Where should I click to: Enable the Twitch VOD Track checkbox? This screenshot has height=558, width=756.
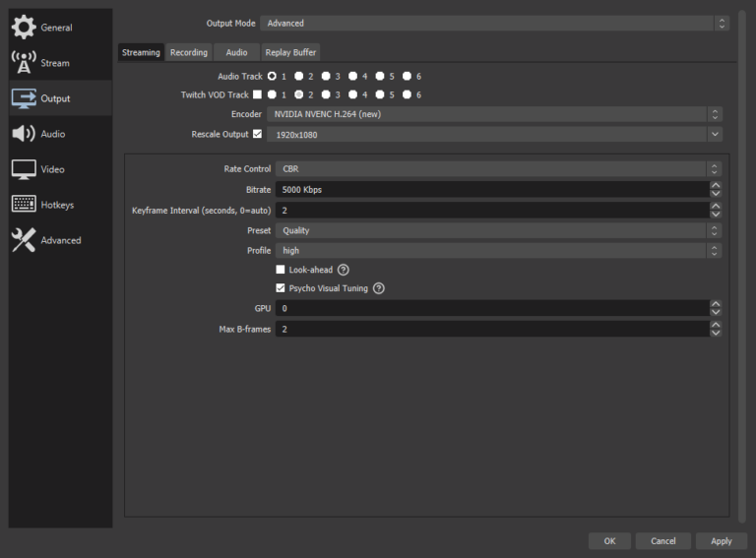point(258,94)
